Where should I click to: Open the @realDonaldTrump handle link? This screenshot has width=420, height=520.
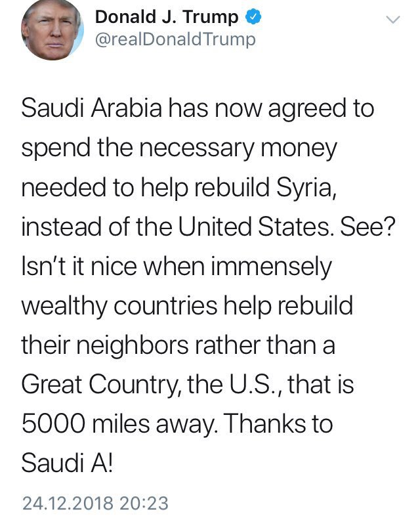176,39
